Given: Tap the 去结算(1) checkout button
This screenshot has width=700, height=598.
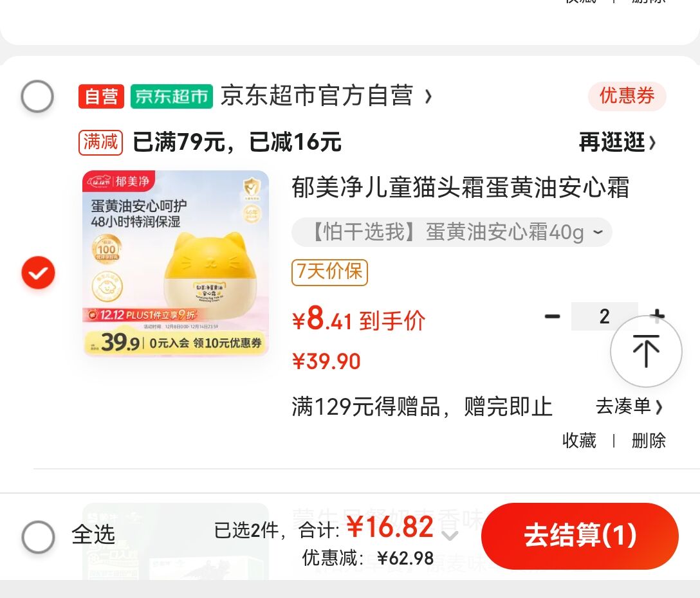Looking at the screenshot, I should click(x=580, y=536).
